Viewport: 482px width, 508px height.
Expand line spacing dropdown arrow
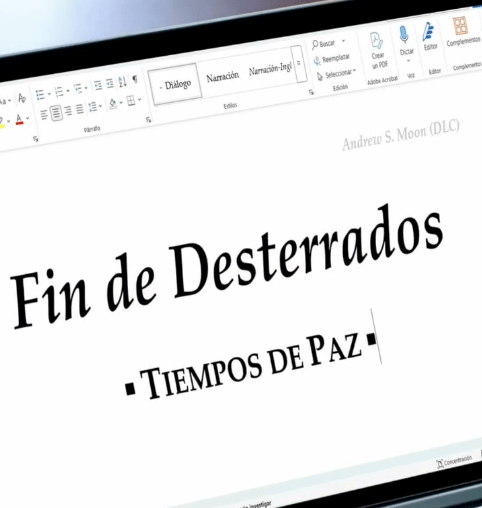pos(100,106)
